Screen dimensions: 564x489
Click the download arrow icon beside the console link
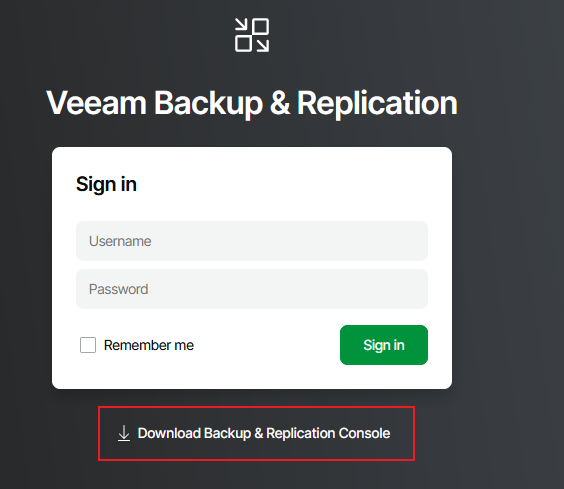pos(124,433)
